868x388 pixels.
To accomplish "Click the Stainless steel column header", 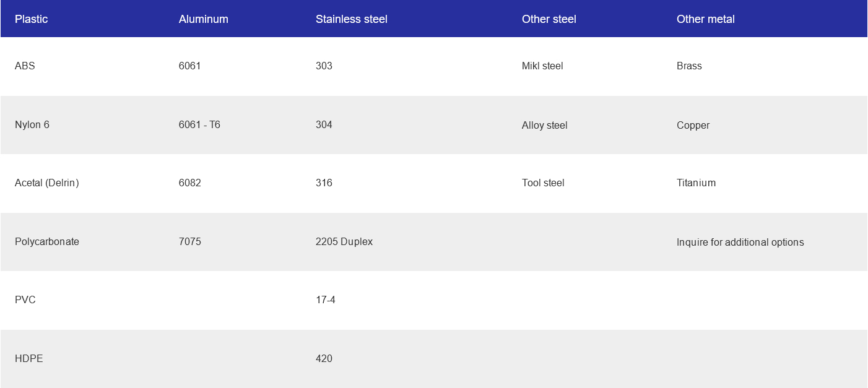I will pyautogui.click(x=351, y=19).
